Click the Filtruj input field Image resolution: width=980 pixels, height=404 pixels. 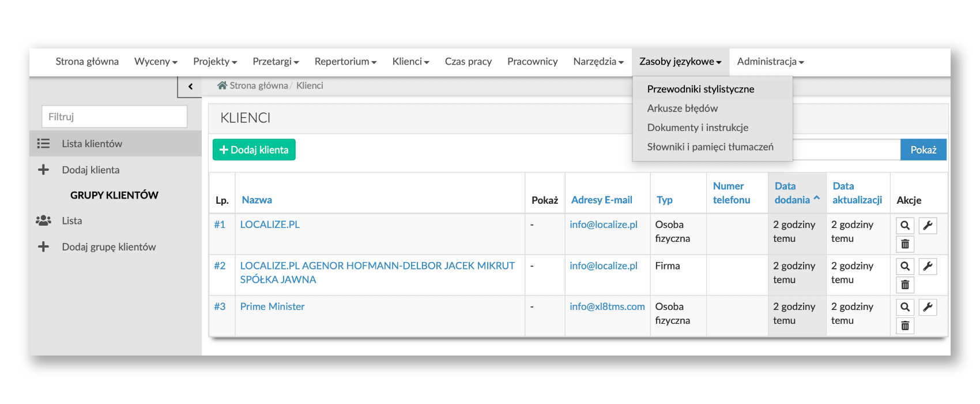114,117
